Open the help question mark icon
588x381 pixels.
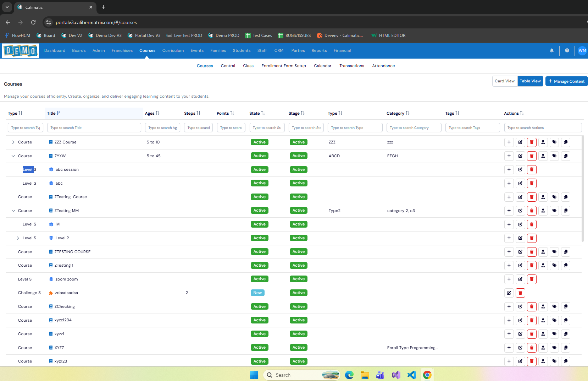567,50
